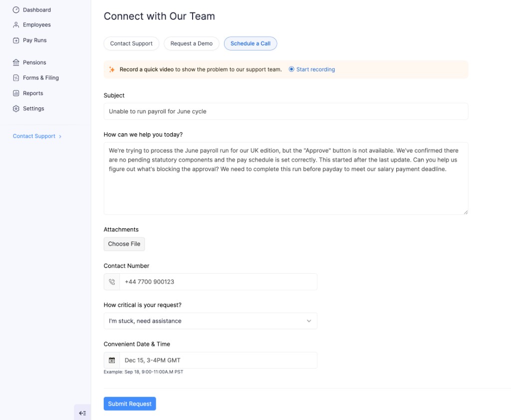Click the 'Connect with Our Team' heading
This screenshot has width=511, height=420.
pos(159,16)
